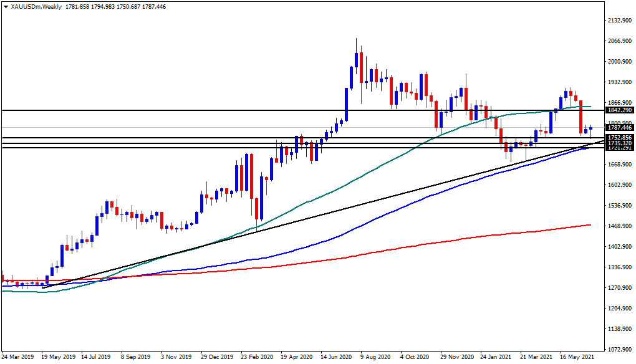Click the 1336.900 price scale value
Viewport: 636px width, 364px height.
tap(620, 267)
